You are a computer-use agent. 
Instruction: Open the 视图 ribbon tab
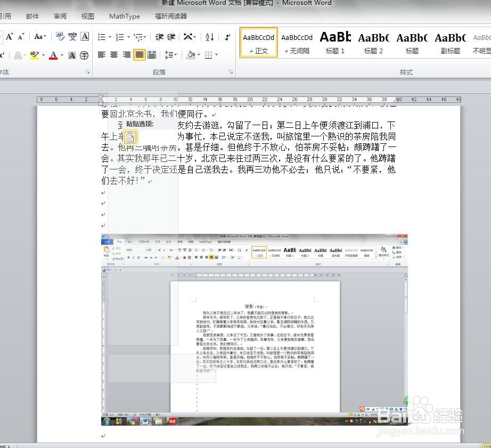click(x=88, y=17)
